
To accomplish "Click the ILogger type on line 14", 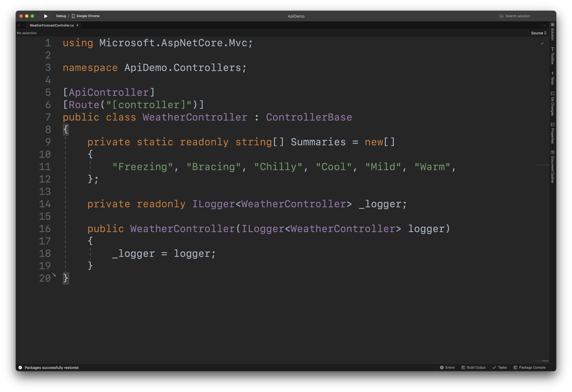I will pyautogui.click(x=214, y=204).
